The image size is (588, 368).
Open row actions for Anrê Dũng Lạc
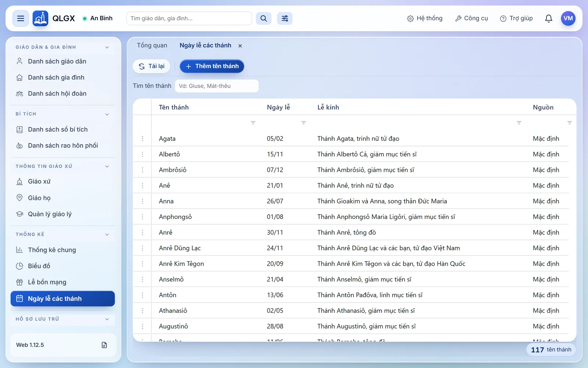pyautogui.click(x=143, y=248)
